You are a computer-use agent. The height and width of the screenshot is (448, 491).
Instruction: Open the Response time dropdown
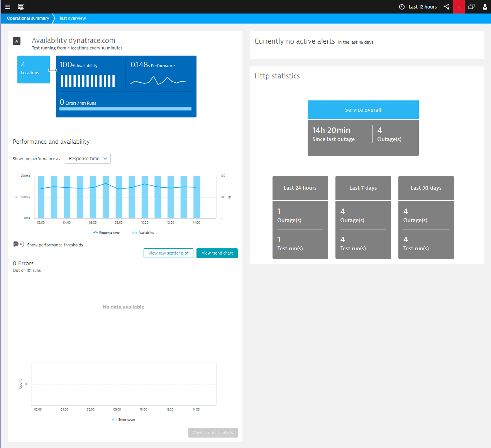[x=88, y=159]
